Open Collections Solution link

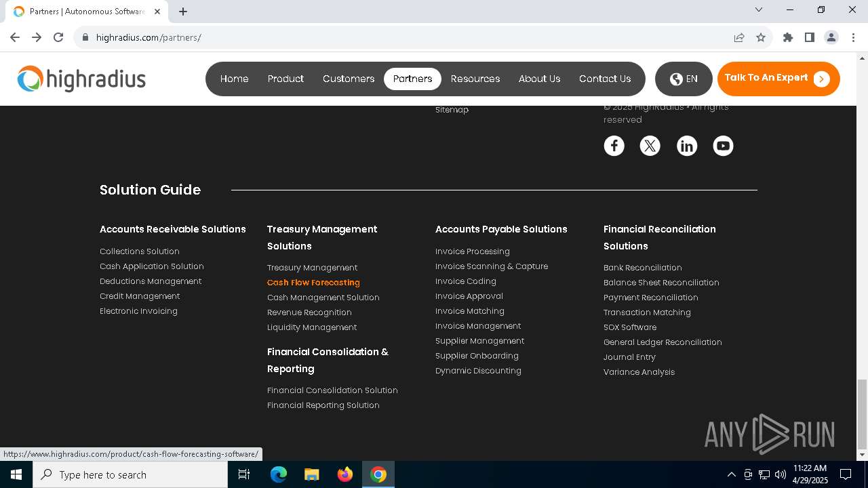[x=140, y=251]
